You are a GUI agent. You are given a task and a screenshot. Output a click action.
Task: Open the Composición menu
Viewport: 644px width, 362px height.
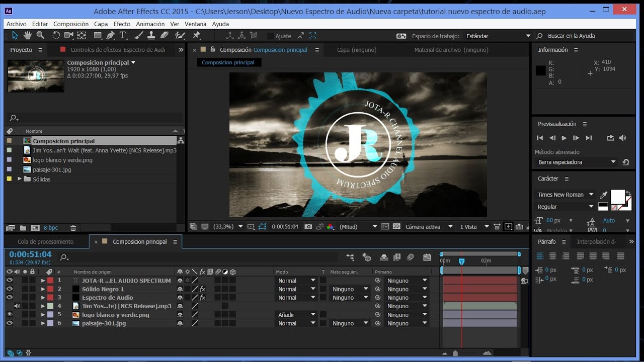coord(71,24)
